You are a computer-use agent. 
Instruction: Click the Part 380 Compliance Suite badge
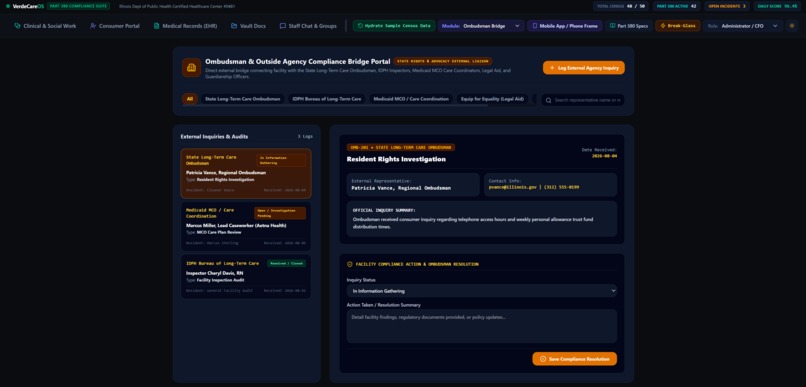(x=78, y=6)
